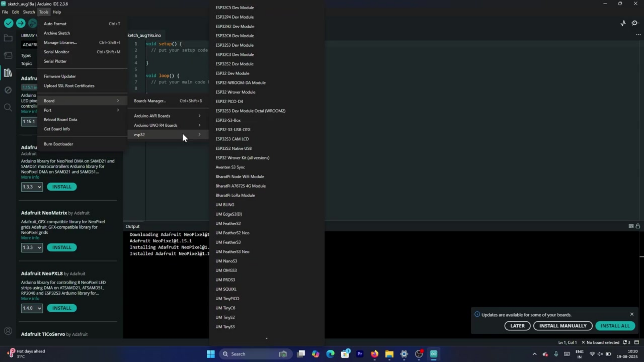Open More info link for NeoPXL8
The width and height of the screenshot is (644, 362).
30,298
